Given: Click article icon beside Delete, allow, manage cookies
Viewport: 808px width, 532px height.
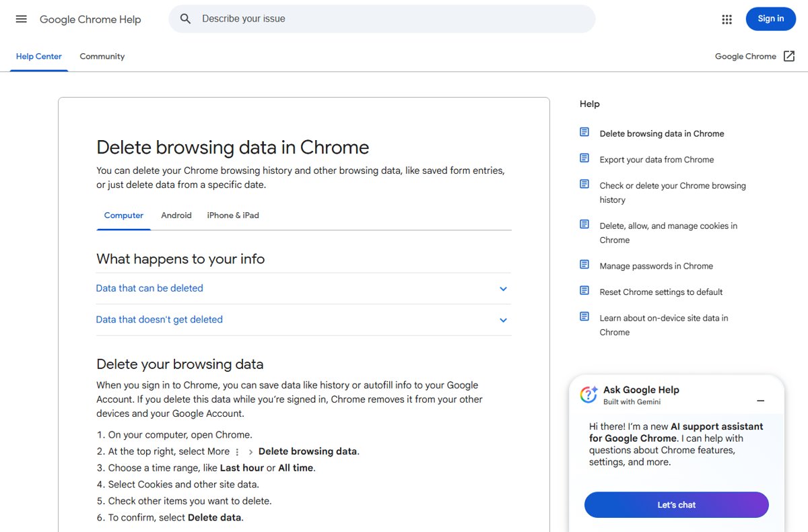Looking at the screenshot, I should [x=584, y=224].
